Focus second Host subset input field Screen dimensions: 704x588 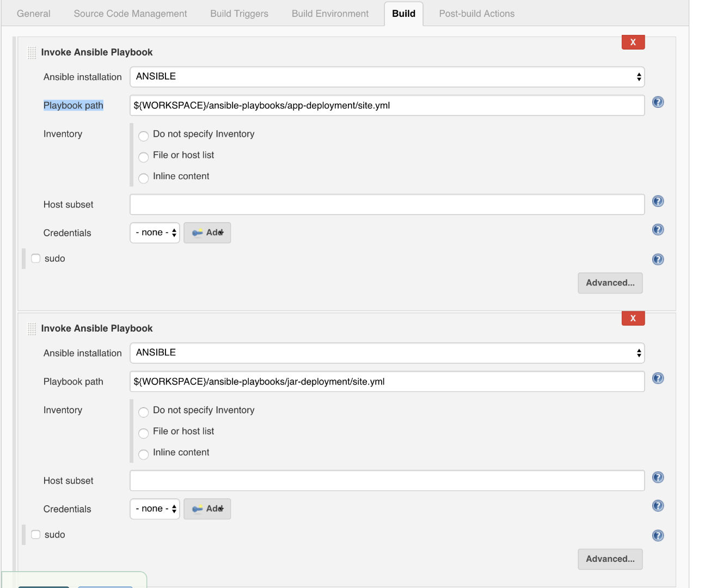(387, 481)
